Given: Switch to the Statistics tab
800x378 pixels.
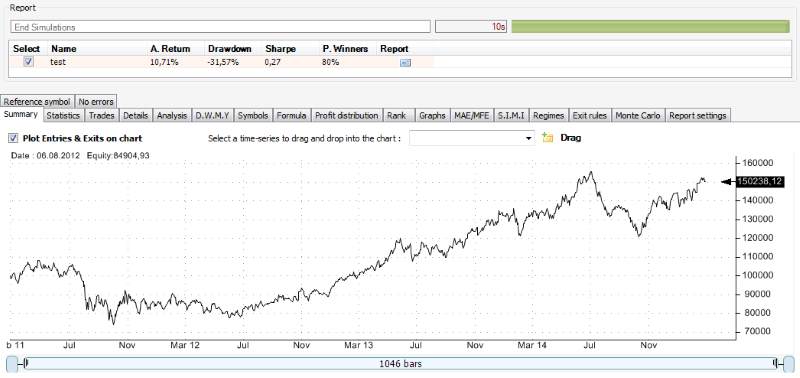Looking at the screenshot, I should 63,116.
